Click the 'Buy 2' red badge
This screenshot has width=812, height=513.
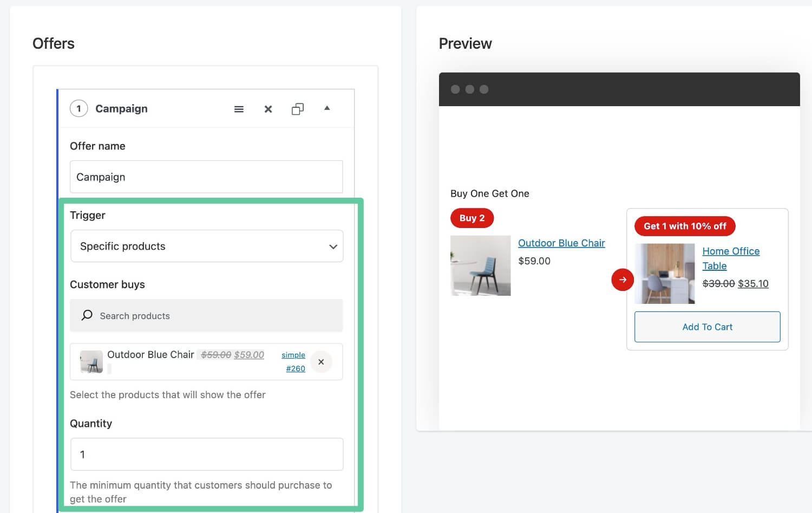point(472,218)
